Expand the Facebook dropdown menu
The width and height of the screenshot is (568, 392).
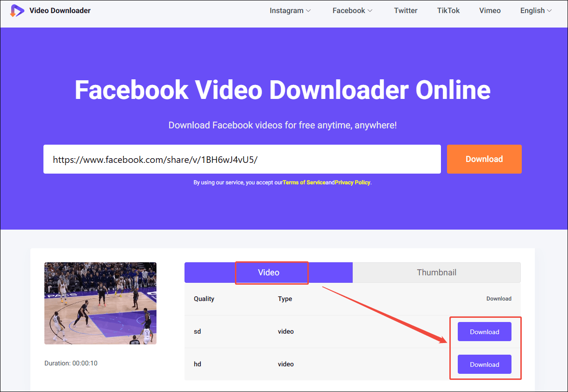pos(353,10)
